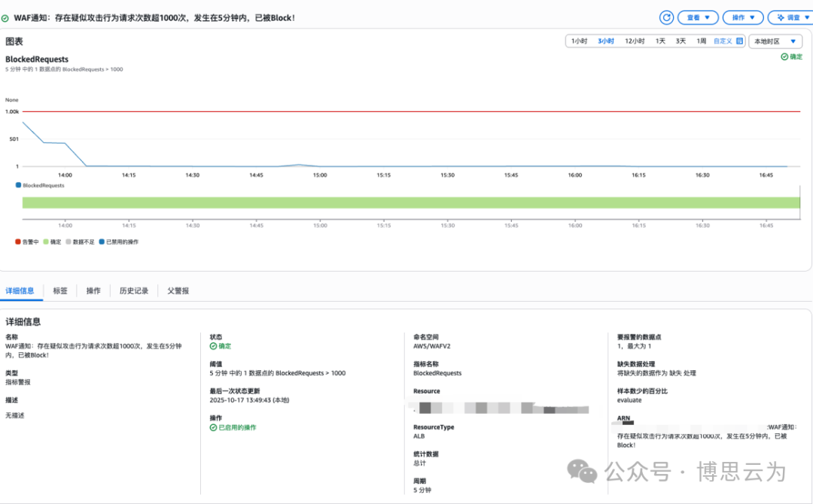Click the ALB resource type value
The image size is (813, 504).
coord(419,436)
